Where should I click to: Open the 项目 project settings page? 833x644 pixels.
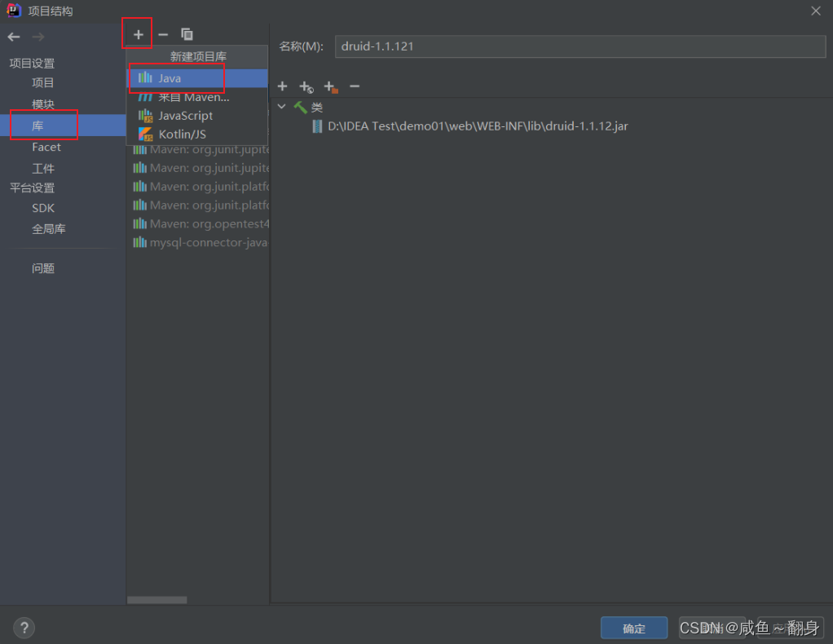click(x=42, y=82)
